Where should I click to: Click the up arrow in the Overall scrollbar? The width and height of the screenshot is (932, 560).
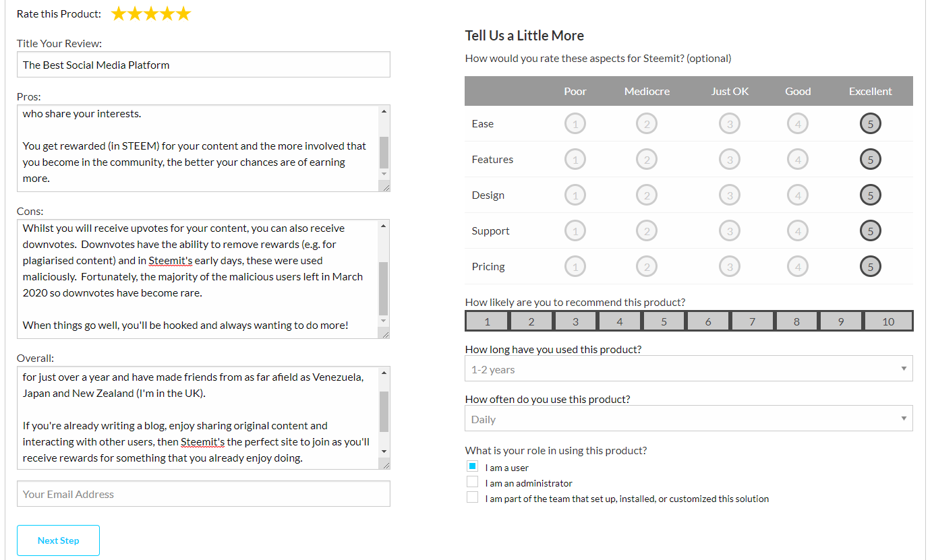tap(384, 373)
